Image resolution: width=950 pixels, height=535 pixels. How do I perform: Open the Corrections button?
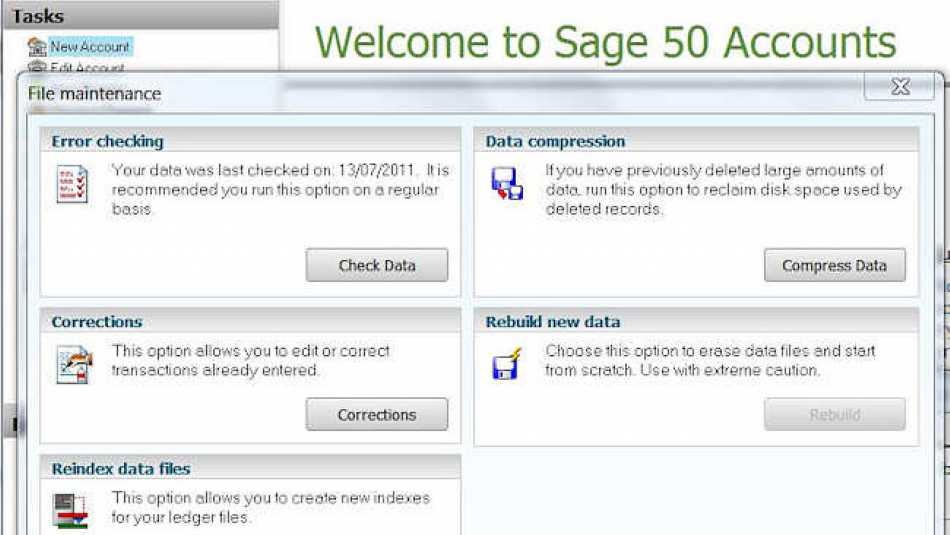coord(377,414)
